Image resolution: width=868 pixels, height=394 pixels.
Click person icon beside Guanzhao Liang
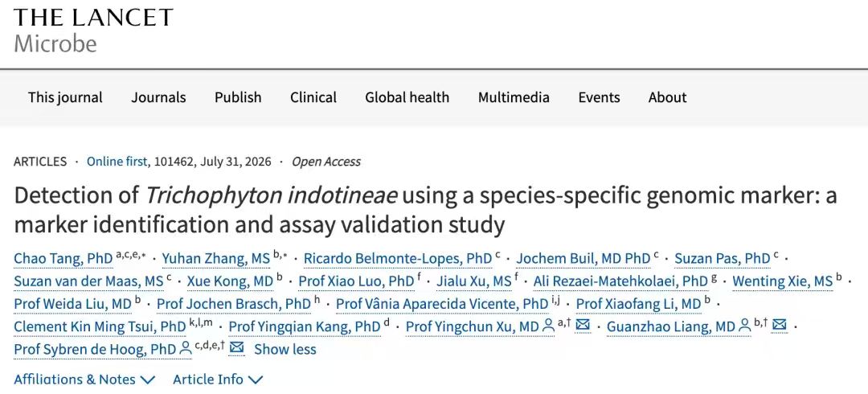click(745, 326)
